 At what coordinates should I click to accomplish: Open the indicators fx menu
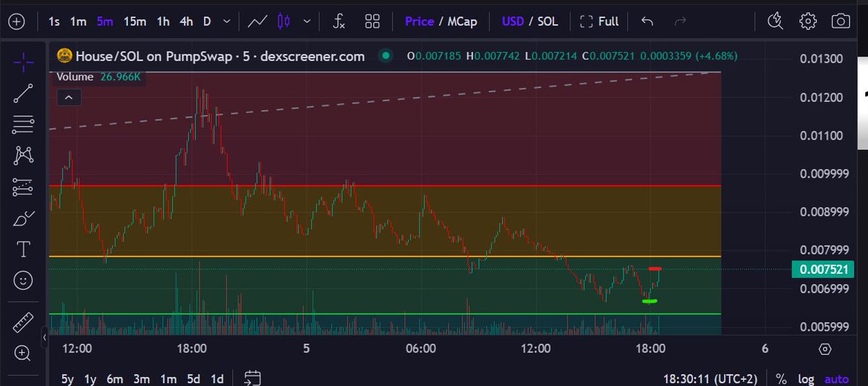[x=339, y=21]
